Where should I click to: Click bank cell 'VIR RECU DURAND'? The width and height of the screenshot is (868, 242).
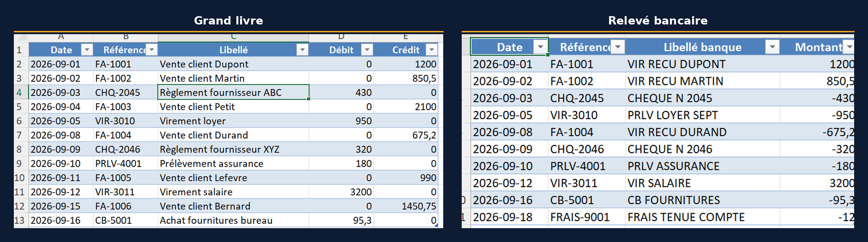702,132
